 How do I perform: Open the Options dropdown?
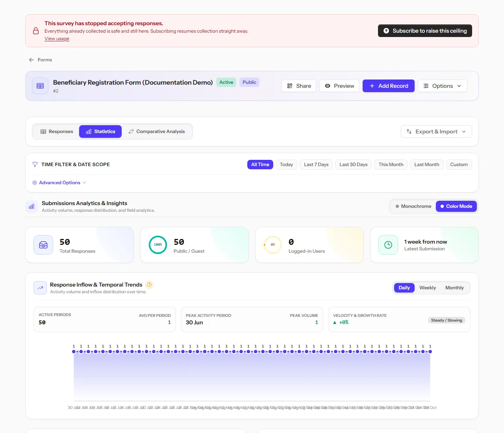click(443, 86)
